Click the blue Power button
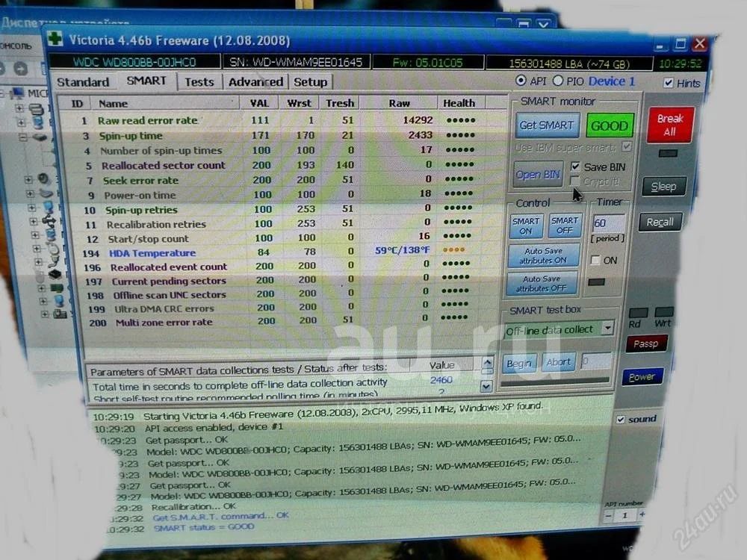The height and width of the screenshot is (560, 747). (642, 377)
